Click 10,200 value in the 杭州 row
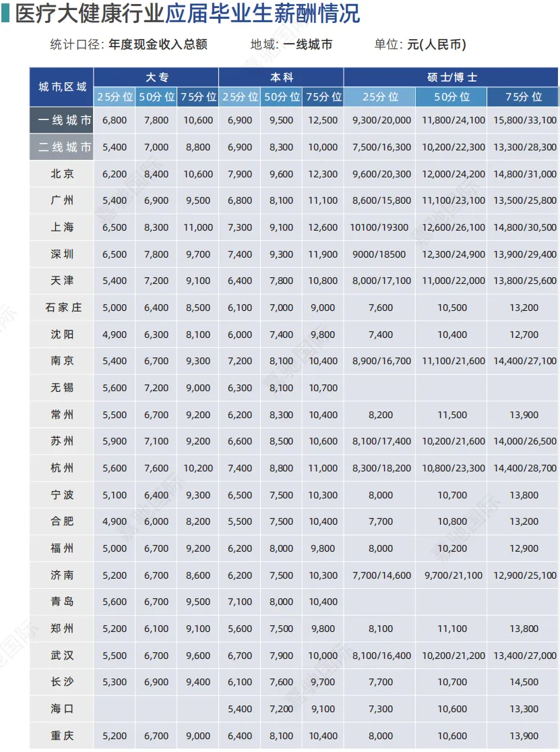 coord(198,467)
